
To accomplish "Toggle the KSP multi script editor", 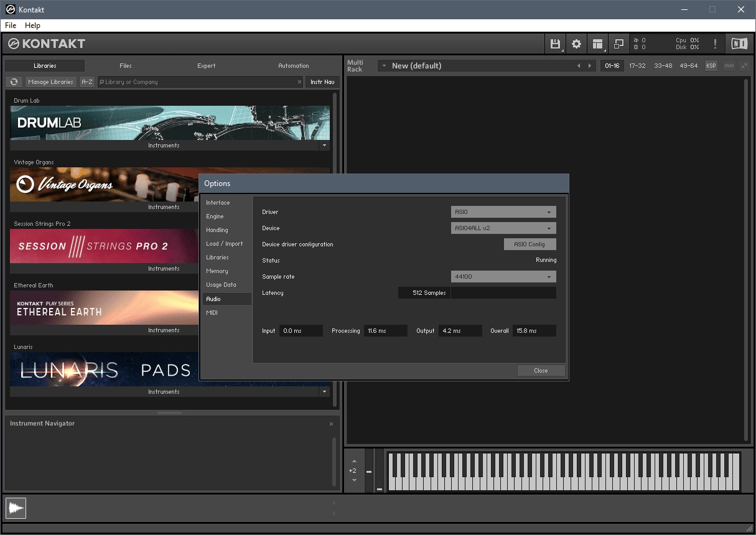I will tap(711, 65).
